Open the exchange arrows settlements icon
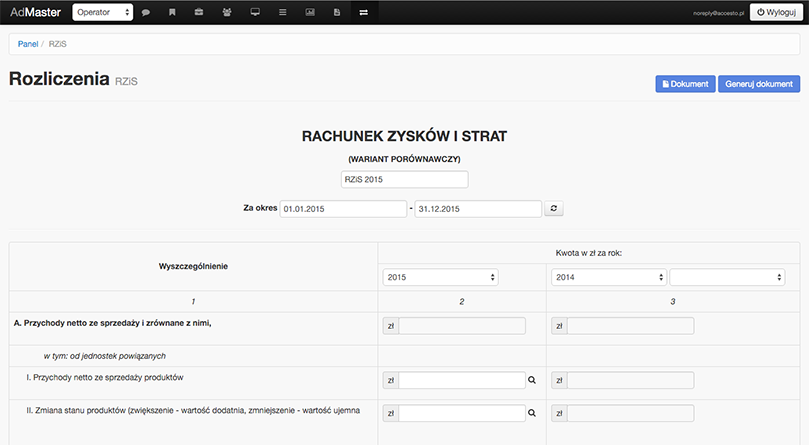 click(x=364, y=12)
